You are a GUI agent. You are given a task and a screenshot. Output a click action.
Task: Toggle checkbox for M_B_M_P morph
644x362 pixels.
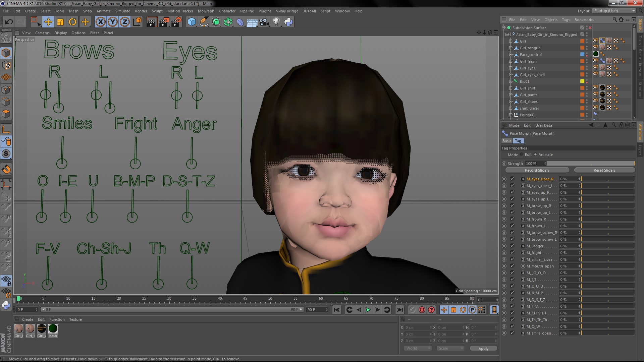pos(512,293)
